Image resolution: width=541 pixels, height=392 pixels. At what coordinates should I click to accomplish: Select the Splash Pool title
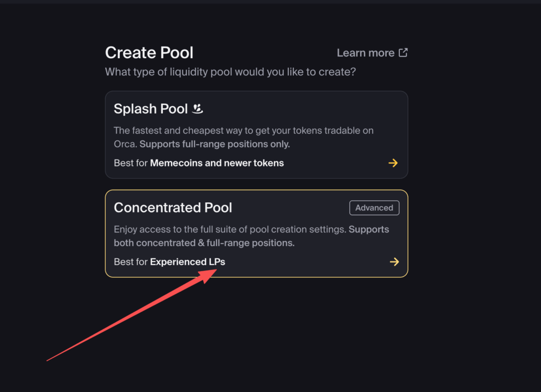pyautogui.click(x=151, y=109)
